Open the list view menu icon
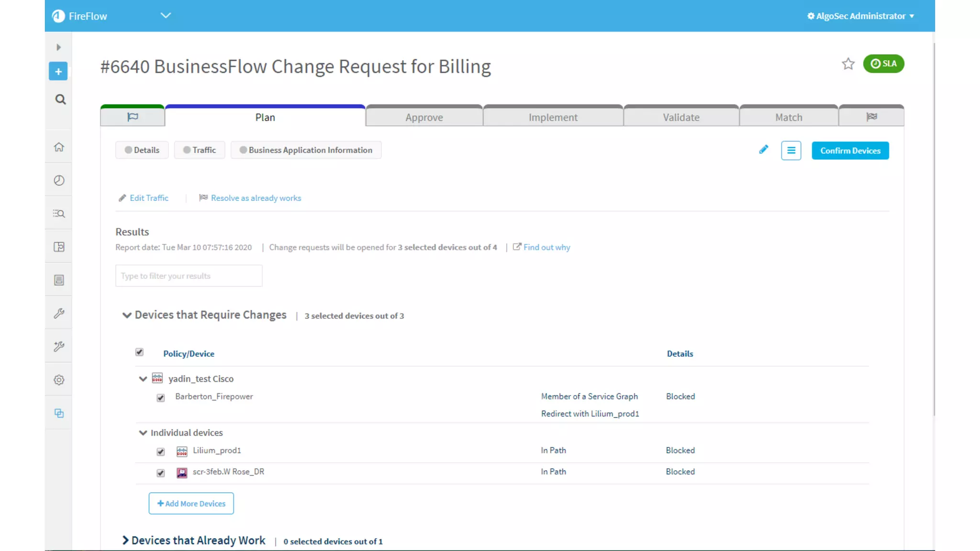Viewport: 980px width, 551px height. point(791,151)
